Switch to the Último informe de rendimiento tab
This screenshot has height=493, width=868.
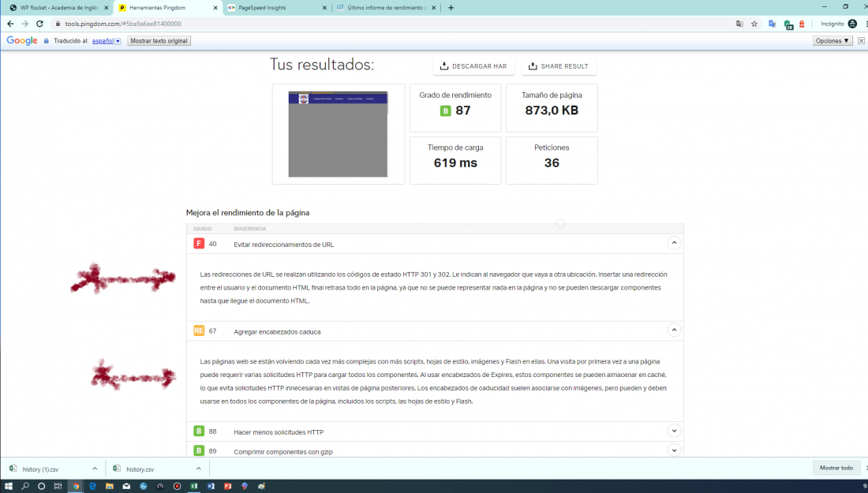386,8
